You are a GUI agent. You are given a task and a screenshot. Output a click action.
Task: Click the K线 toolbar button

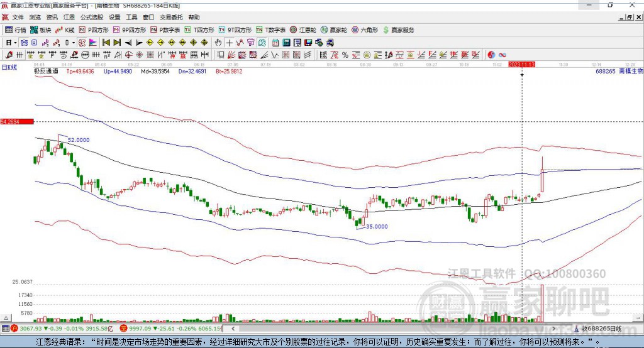[65, 30]
